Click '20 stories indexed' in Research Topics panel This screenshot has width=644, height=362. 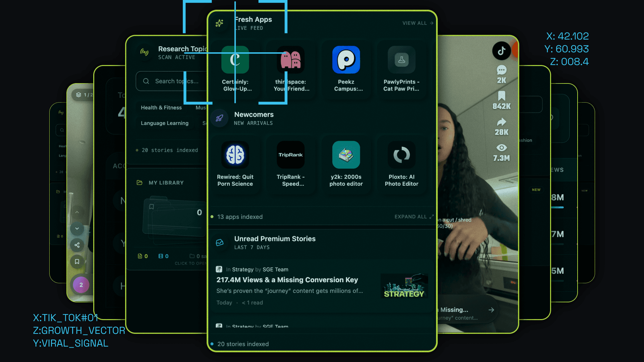coord(170,150)
